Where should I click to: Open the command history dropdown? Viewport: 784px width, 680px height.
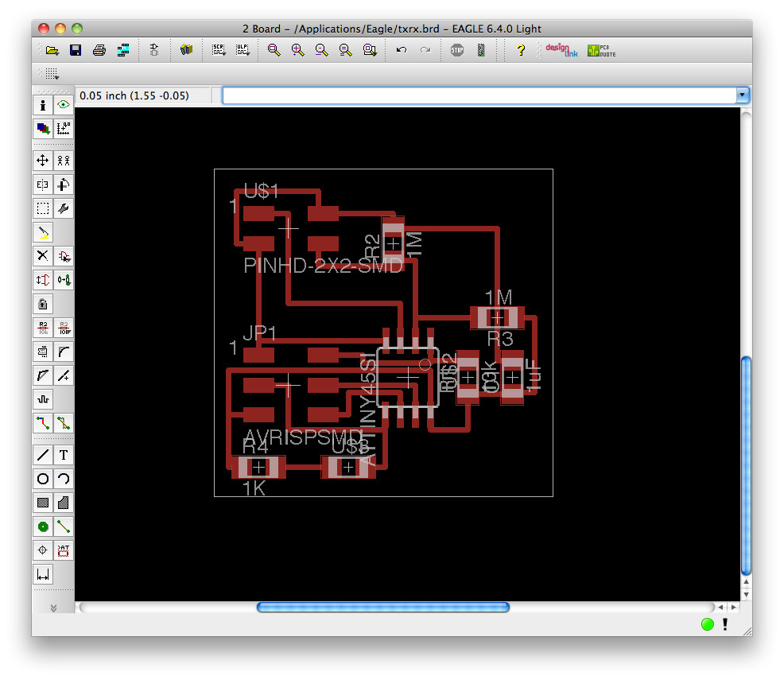click(x=742, y=95)
